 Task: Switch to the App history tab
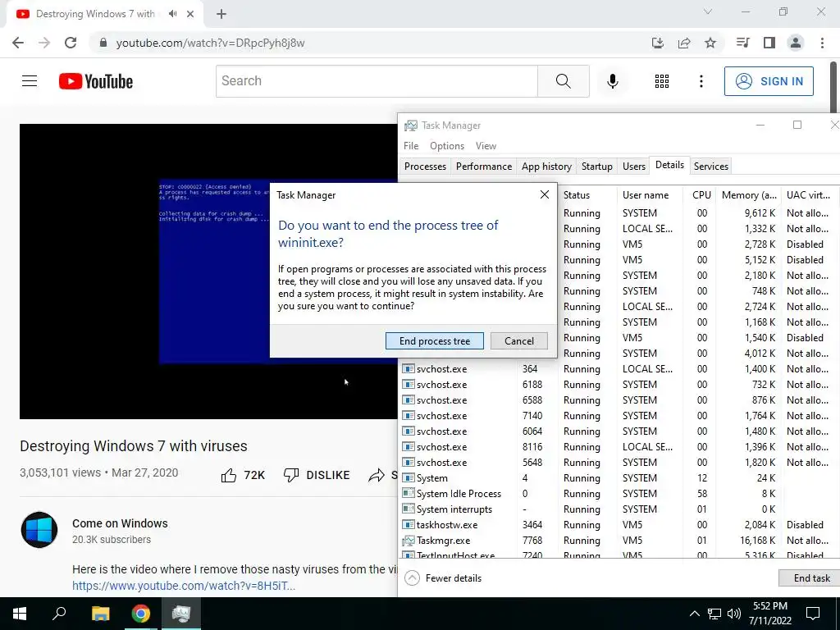pos(546,166)
